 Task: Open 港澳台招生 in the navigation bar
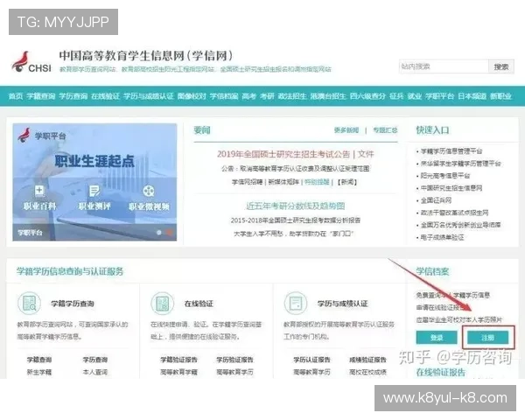pos(328,96)
